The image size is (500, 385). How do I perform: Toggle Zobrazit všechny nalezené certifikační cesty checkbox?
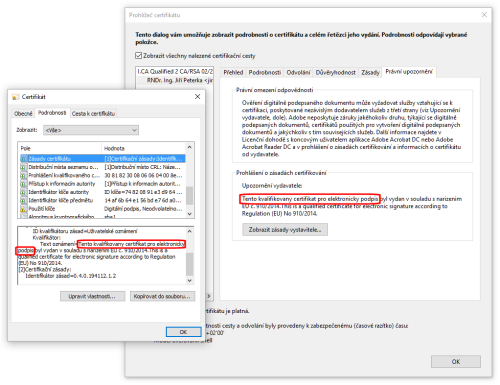[139, 56]
